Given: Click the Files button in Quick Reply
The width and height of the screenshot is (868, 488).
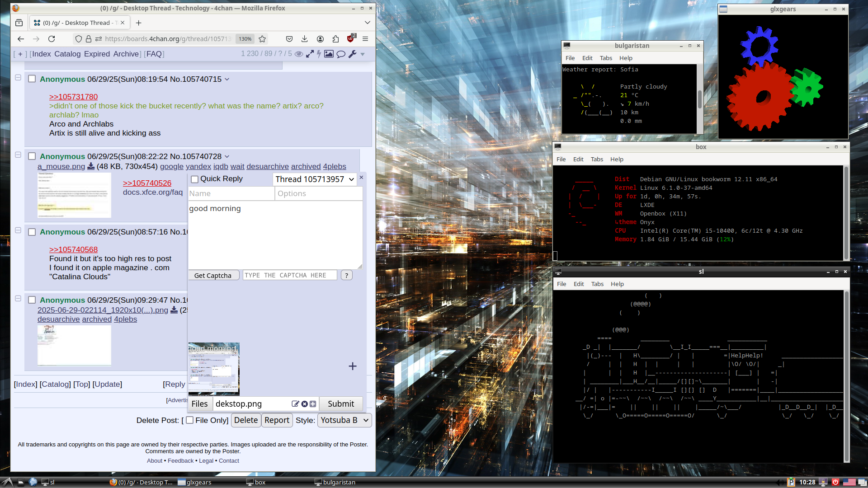Looking at the screenshot, I should [199, 404].
